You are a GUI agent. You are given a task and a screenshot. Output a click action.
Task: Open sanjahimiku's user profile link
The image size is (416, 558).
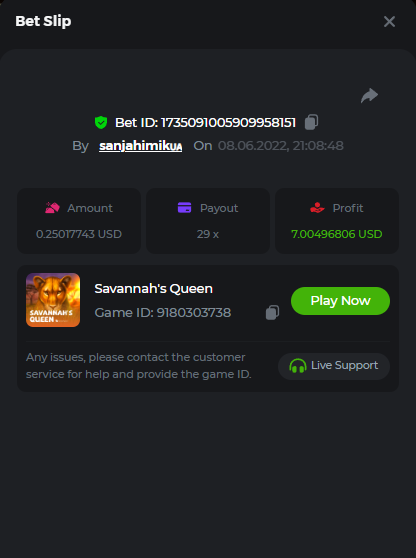pyautogui.click(x=141, y=146)
